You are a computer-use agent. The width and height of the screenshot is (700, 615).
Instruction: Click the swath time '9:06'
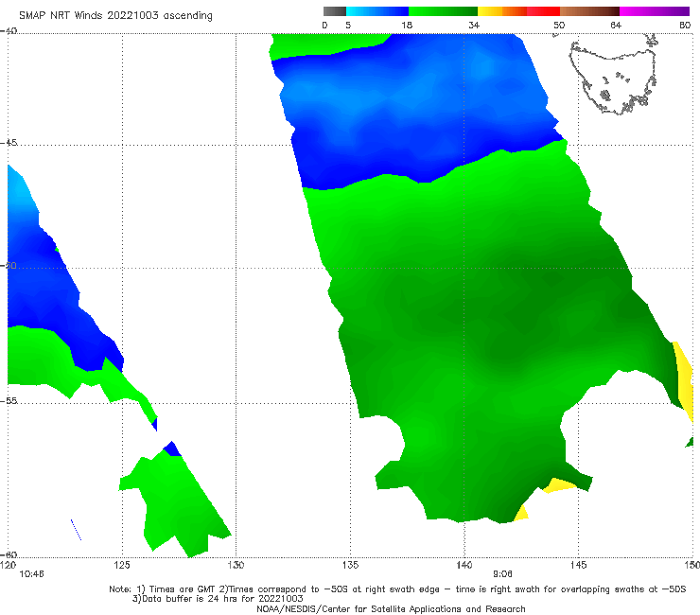pyautogui.click(x=502, y=574)
